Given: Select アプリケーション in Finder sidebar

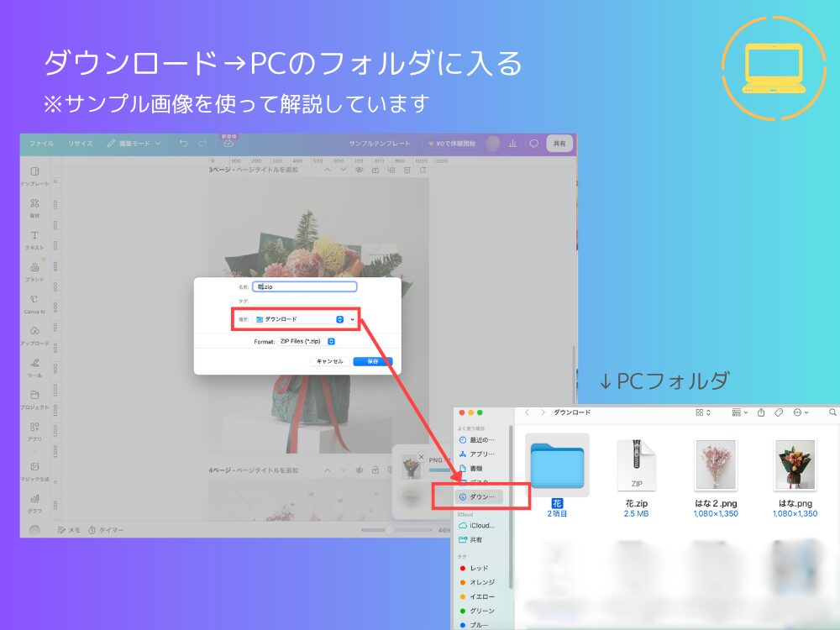Looking at the screenshot, I should pos(477,454).
